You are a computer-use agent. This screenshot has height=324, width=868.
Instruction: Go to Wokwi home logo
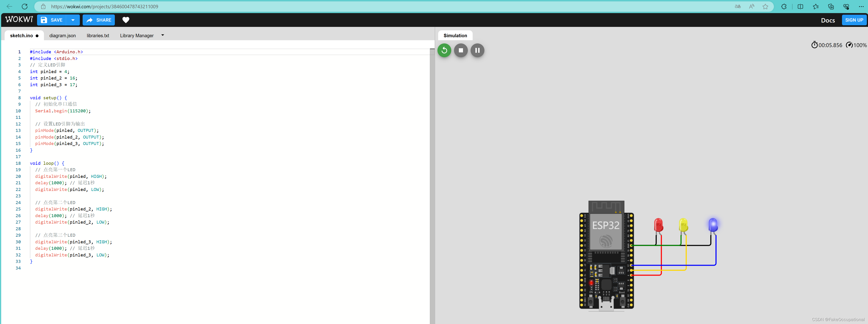tap(19, 20)
